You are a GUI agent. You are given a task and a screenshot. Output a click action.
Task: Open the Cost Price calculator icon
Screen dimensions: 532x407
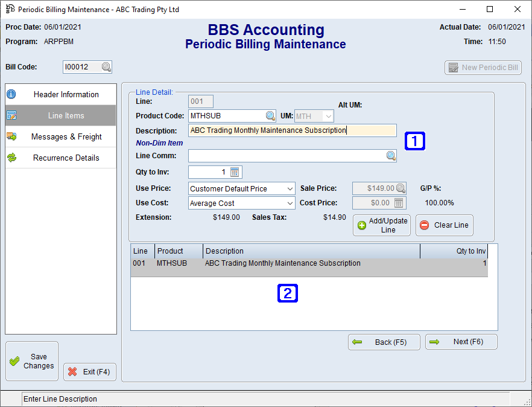[x=397, y=203]
